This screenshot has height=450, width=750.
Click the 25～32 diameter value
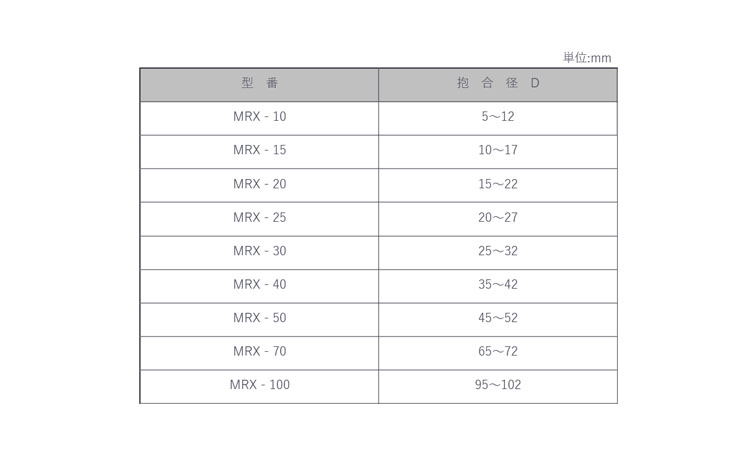pyautogui.click(x=497, y=251)
